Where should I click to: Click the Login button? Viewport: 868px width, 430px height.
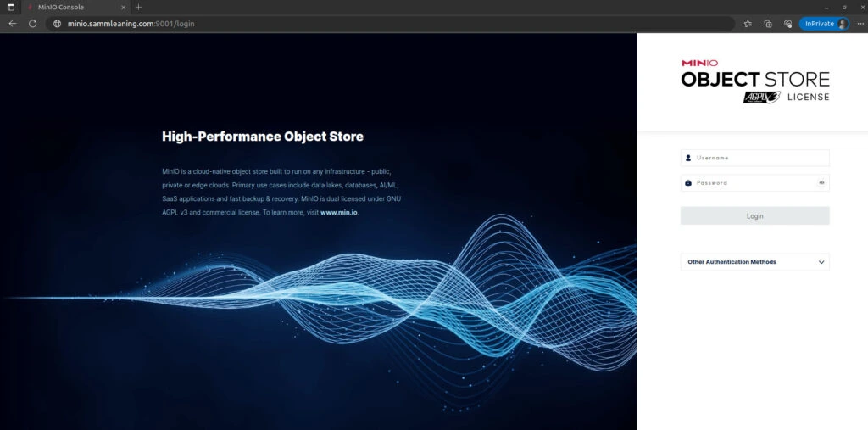coord(755,216)
